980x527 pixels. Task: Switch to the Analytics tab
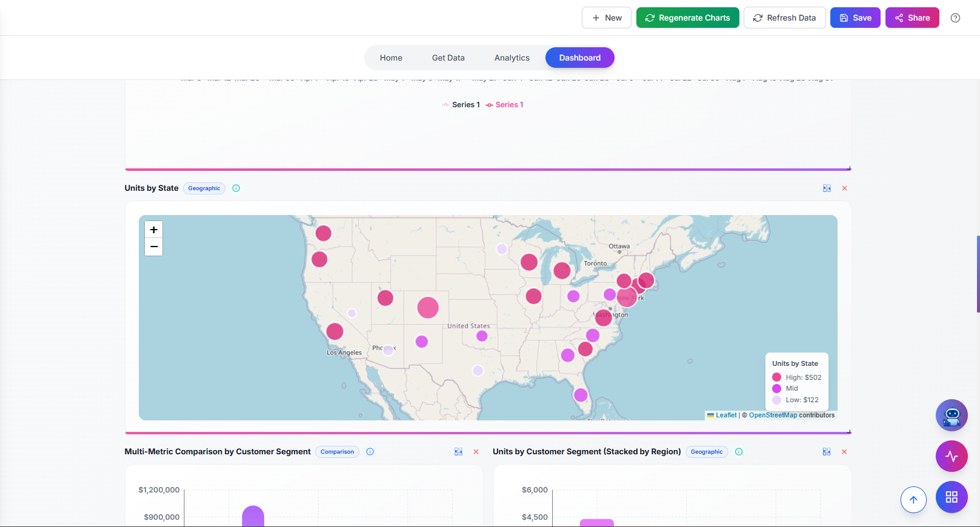click(x=512, y=58)
